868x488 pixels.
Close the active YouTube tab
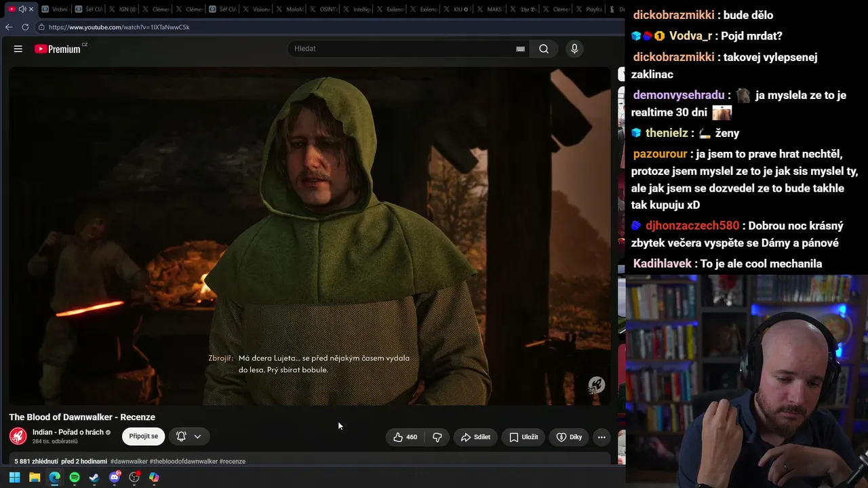31,9
